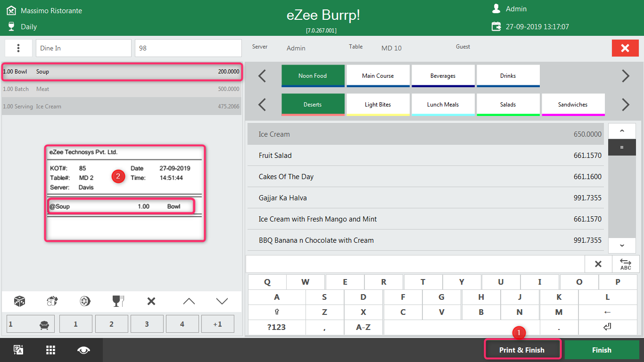Click the language translate icon
Screen dimensions: 644x362
point(18,350)
